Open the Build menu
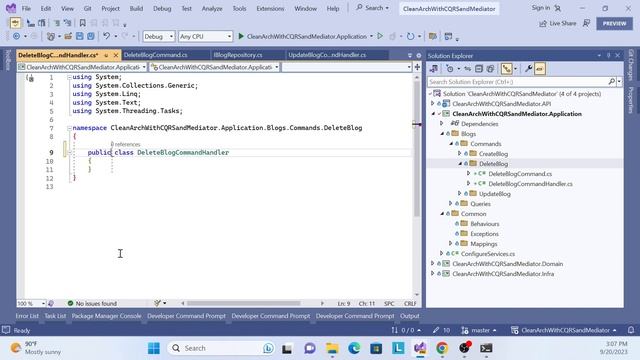640x360 pixels. click(136, 8)
